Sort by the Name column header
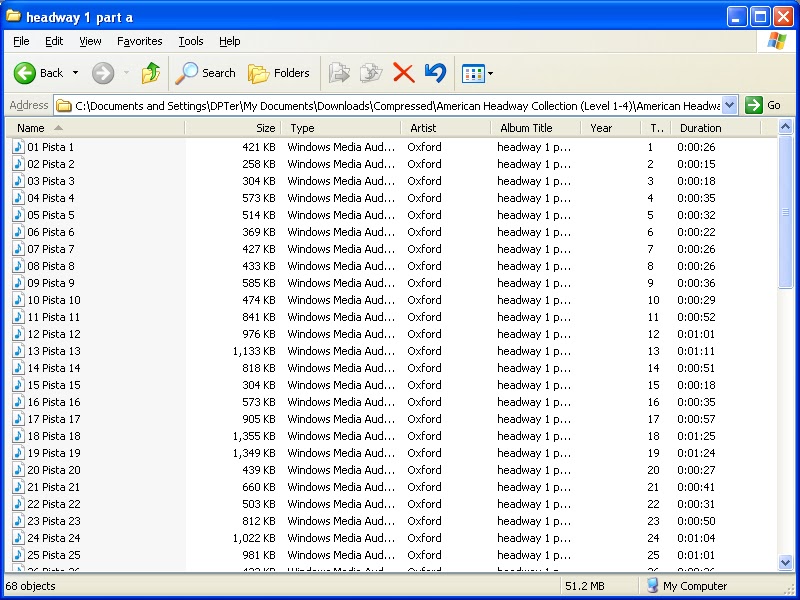The width and height of the screenshot is (800, 600). [x=95, y=128]
